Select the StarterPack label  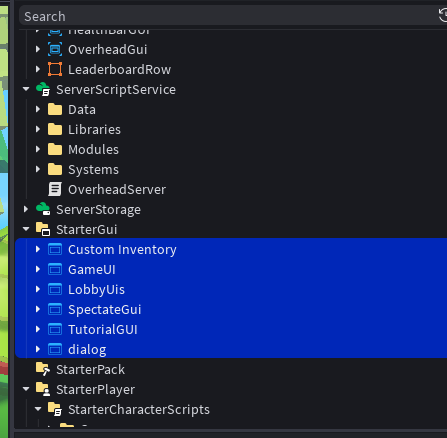(x=90, y=370)
